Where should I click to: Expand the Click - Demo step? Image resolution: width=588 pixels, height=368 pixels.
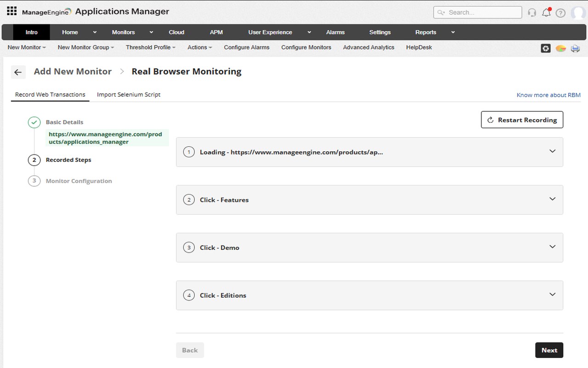click(x=553, y=247)
